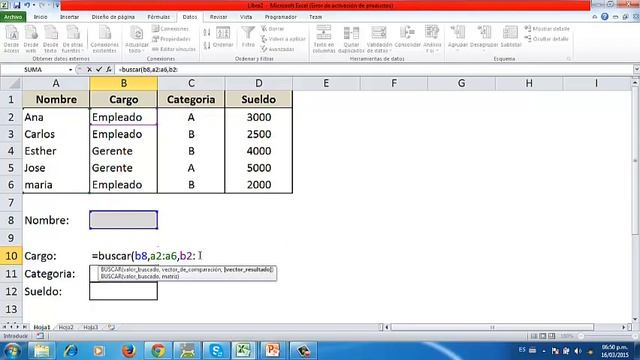Viewport: 640px width, 360px height.
Task: Open the Archivo tab
Action: click(x=13, y=17)
